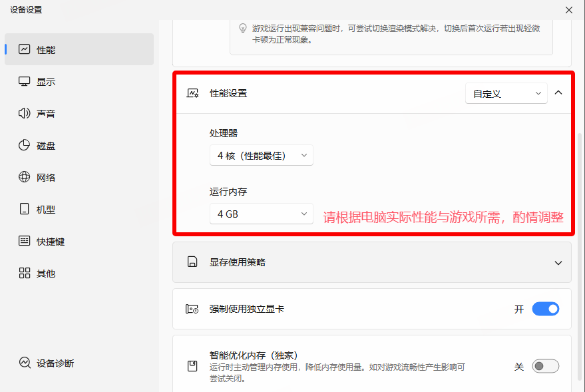Open the 自定义 performance preset dropdown

(506, 94)
